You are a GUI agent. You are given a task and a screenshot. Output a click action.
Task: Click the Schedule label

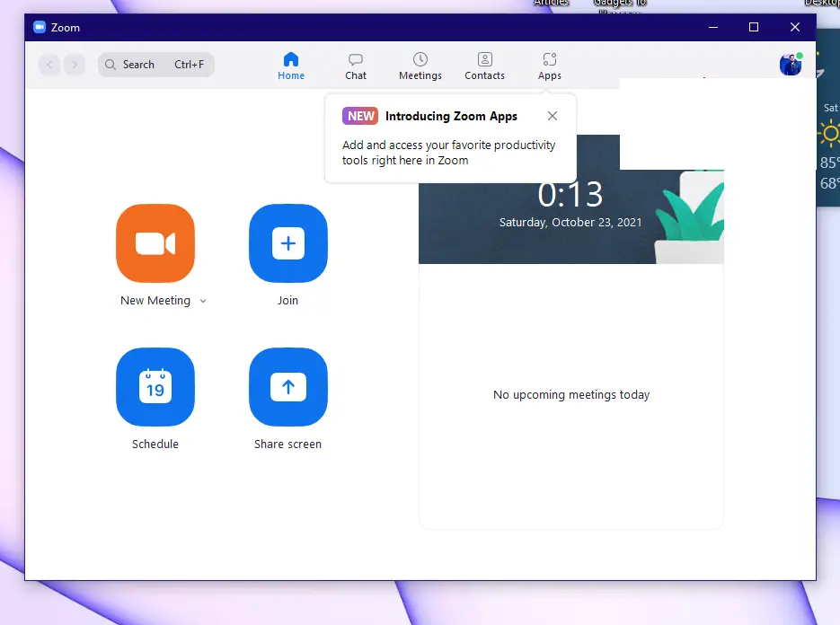tap(155, 444)
